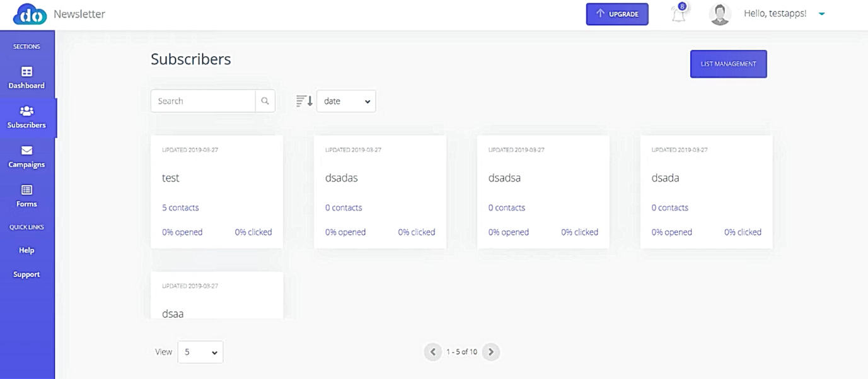The width and height of the screenshot is (868, 379).
Task: Click '0 contacts' in dsadsa card
Action: click(x=507, y=207)
